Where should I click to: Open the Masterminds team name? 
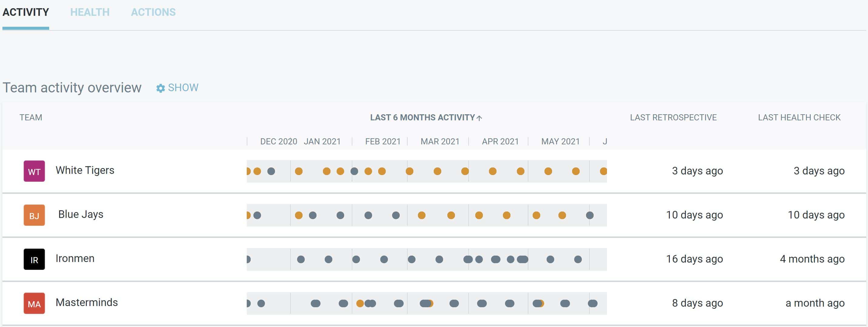click(86, 302)
